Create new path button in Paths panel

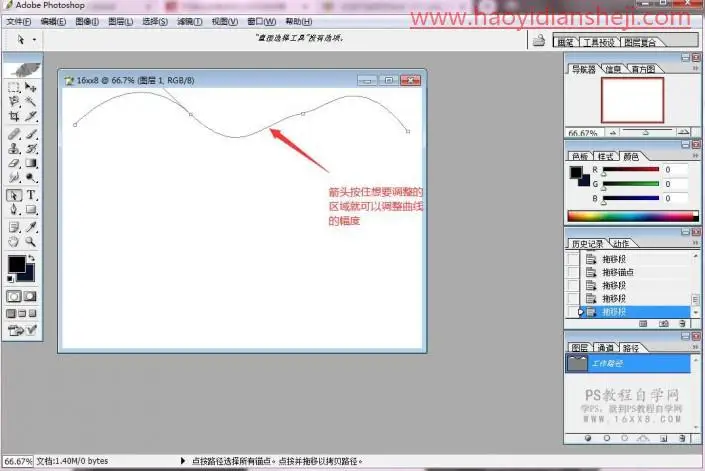tap(664, 438)
